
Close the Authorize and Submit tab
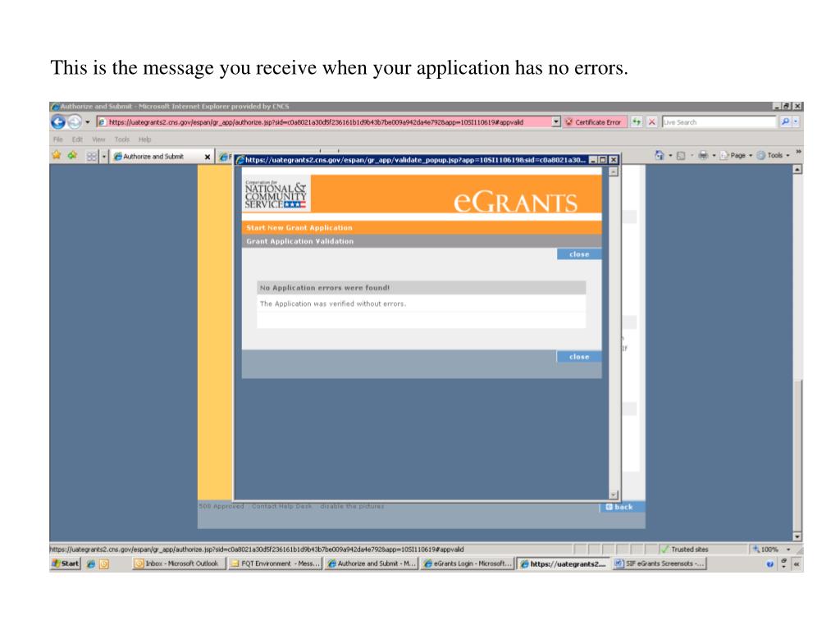coord(208,157)
